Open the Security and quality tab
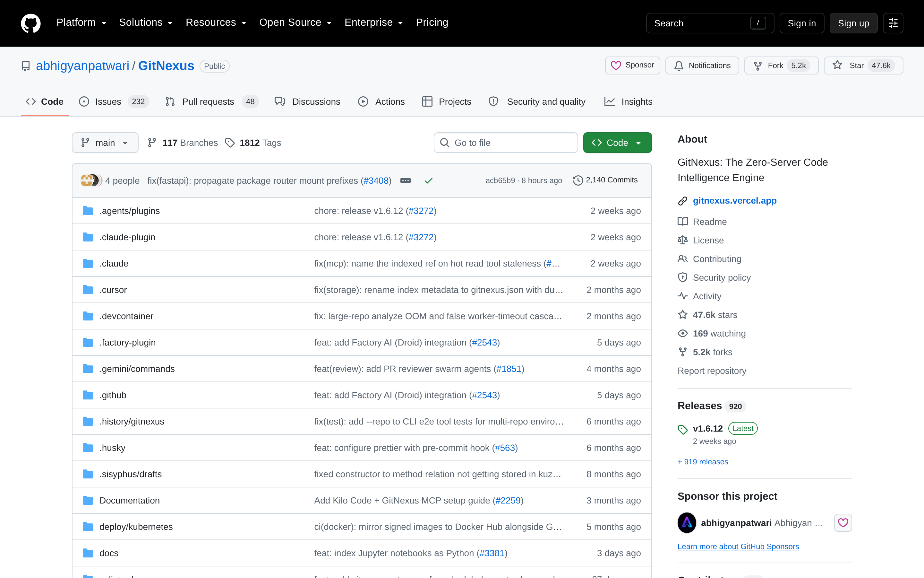Image resolution: width=924 pixels, height=578 pixels. pos(537,102)
